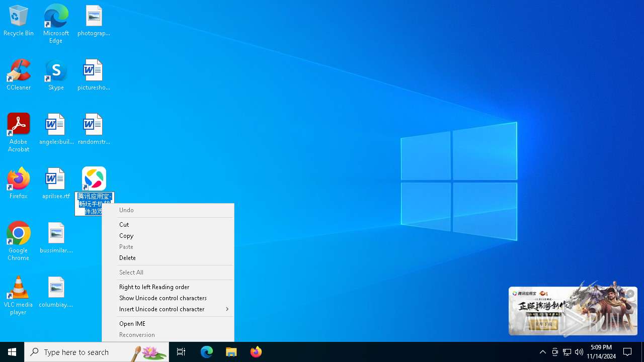Screen dimensions: 644x362
Task: Select the photograp... image file on desktop
Action: click(x=94, y=21)
